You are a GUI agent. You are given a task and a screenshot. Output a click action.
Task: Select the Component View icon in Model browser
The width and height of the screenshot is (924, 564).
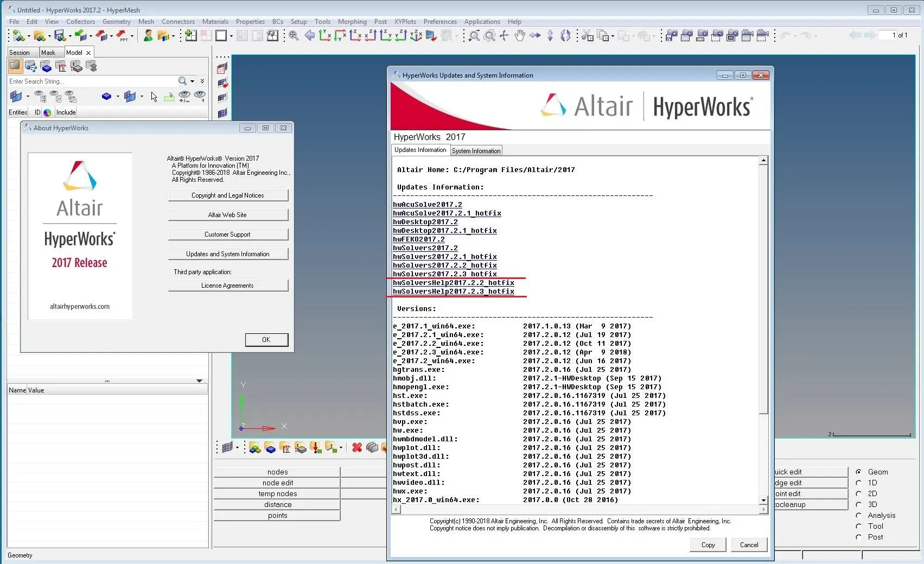pos(46,66)
